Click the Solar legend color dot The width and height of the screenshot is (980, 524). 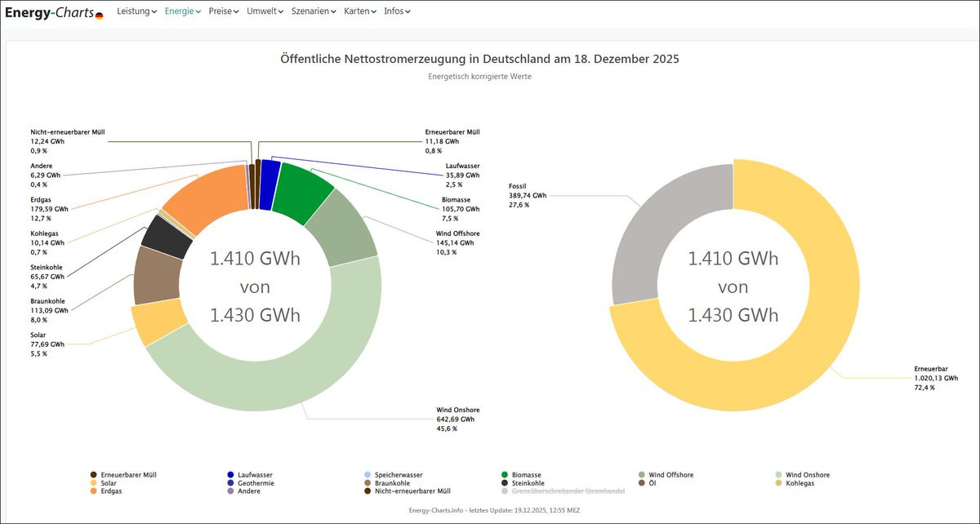pos(94,483)
